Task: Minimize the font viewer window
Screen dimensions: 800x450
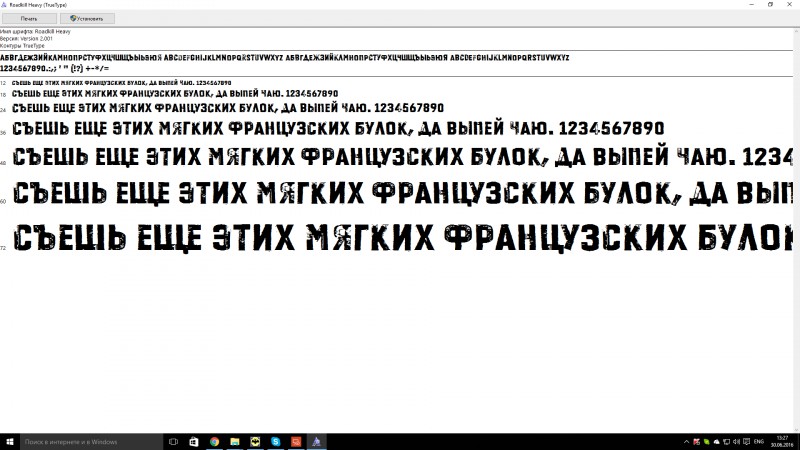Action: [x=752, y=5]
